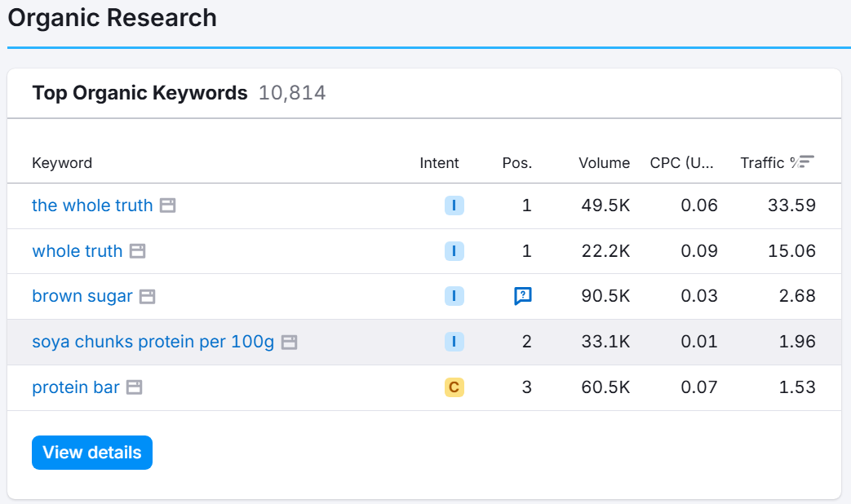Click CPC value 0.07
Viewport: 851px width, 504px height.
pos(699,387)
